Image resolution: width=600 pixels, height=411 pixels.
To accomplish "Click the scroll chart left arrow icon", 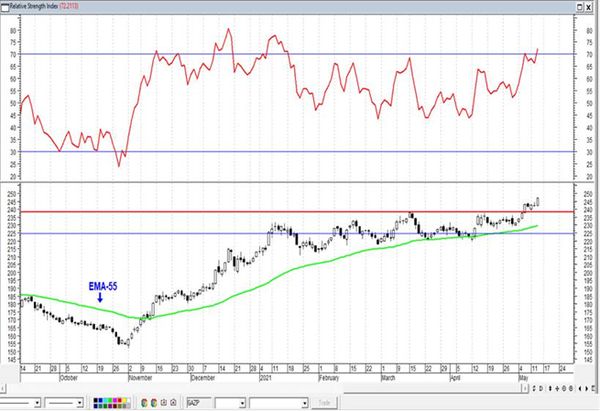I will pos(580,388).
